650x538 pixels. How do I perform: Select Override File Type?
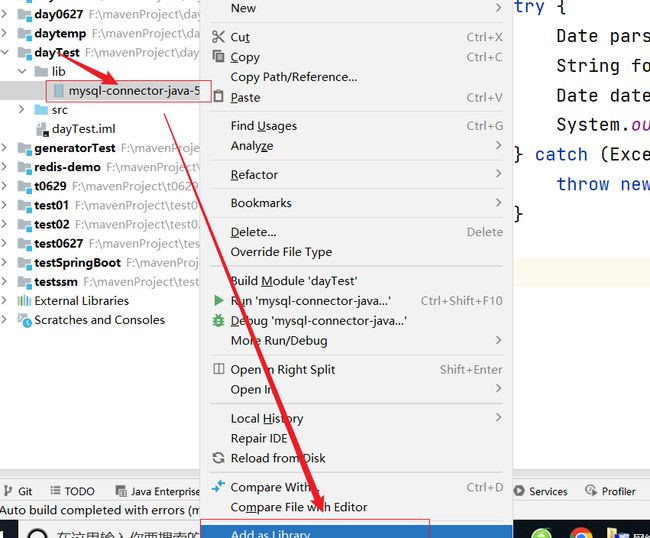coord(357,252)
